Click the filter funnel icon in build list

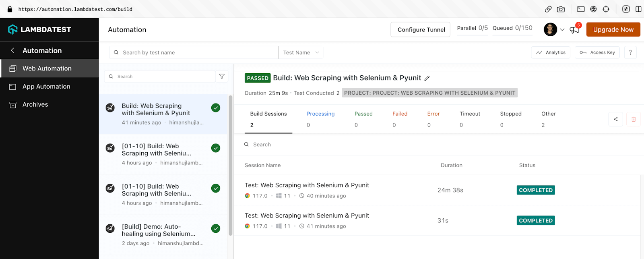click(222, 77)
